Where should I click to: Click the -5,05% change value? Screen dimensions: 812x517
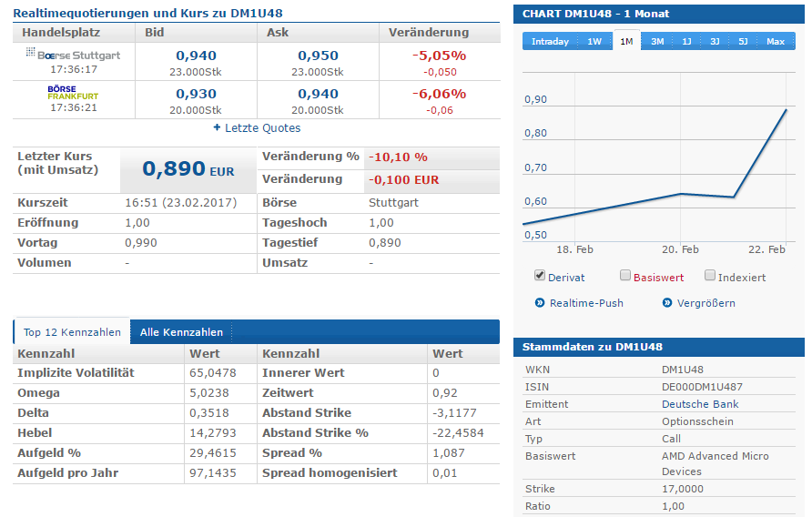(439, 56)
